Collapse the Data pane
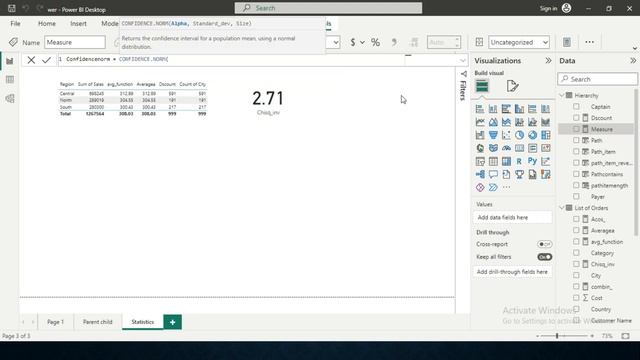 click(x=633, y=60)
